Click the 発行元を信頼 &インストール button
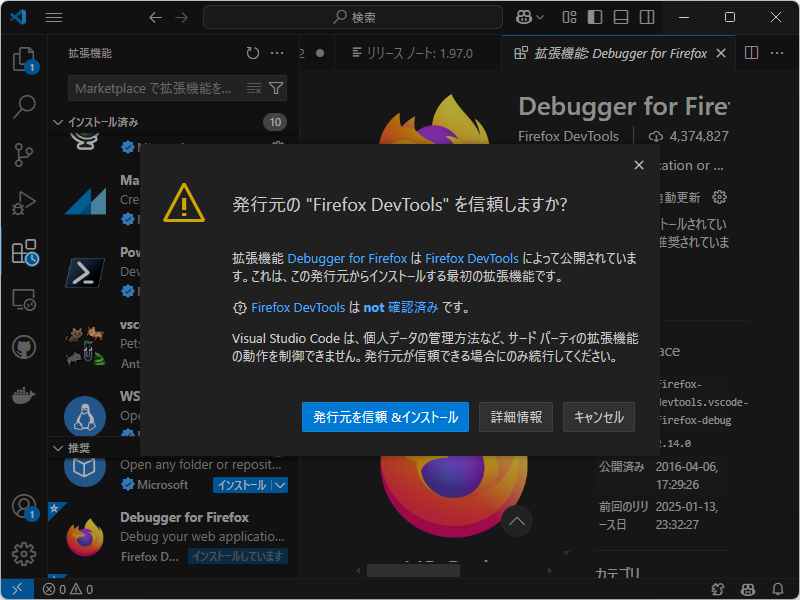 (x=385, y=417)
